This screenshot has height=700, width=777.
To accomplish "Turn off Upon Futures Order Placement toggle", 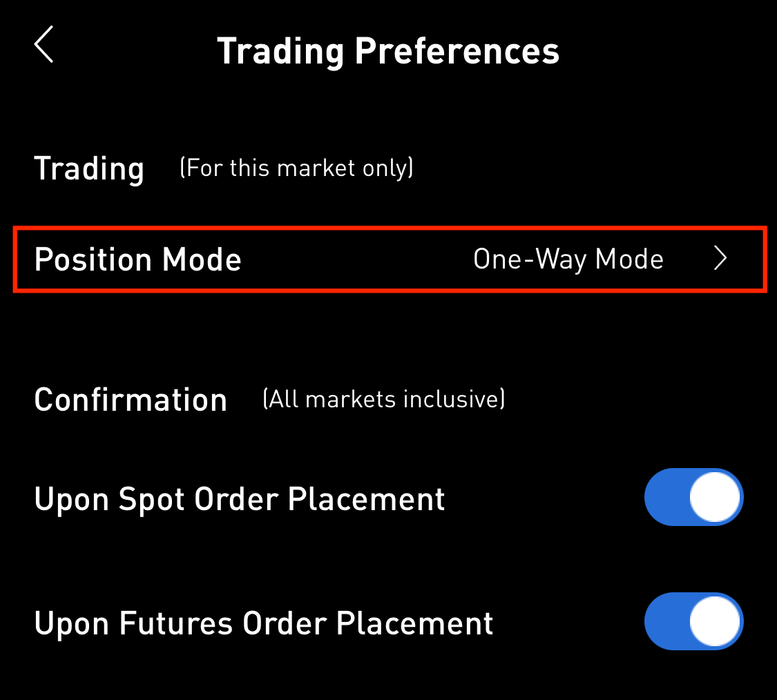I will pos(693,621).
